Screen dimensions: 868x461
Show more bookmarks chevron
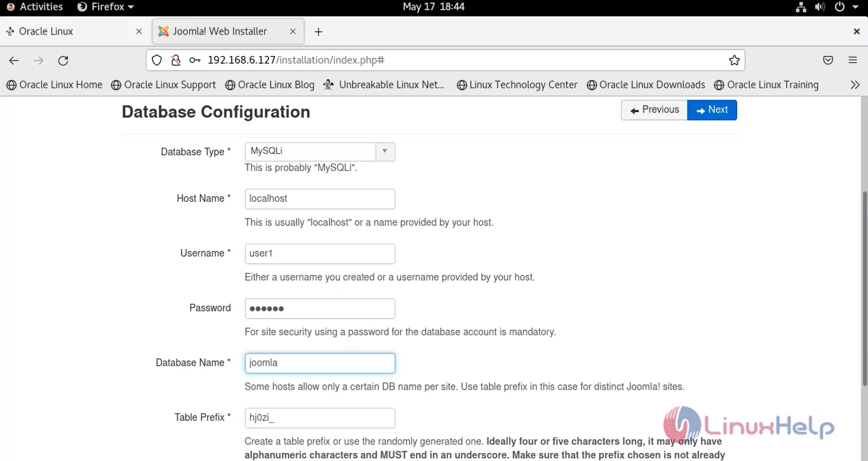coord(855,85)
